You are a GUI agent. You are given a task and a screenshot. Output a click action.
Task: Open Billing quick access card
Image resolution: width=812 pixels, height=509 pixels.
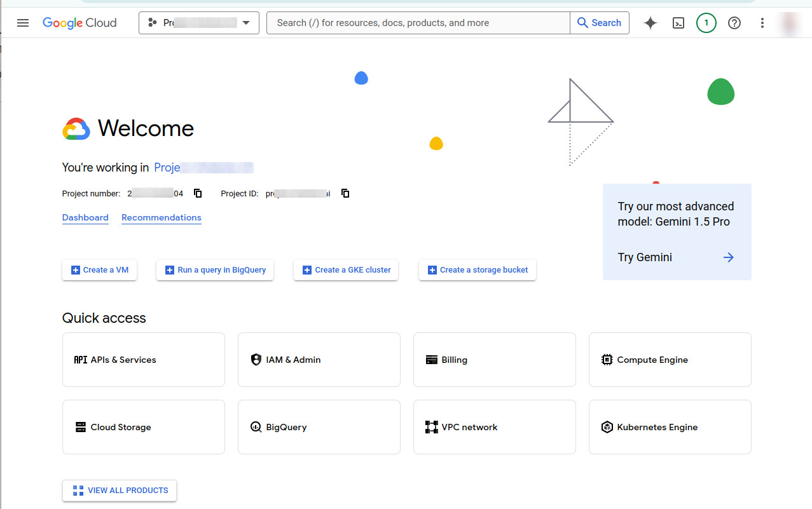pos(495,360)
